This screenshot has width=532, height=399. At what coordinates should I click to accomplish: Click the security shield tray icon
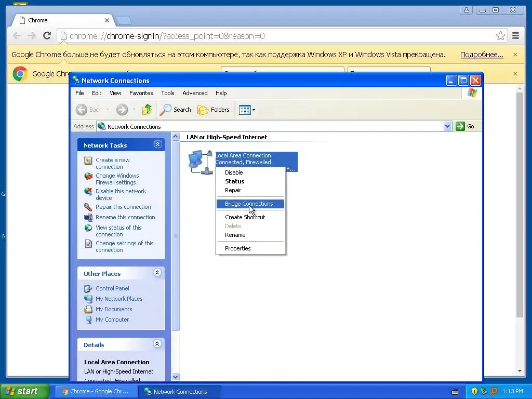tap(474, 391)
